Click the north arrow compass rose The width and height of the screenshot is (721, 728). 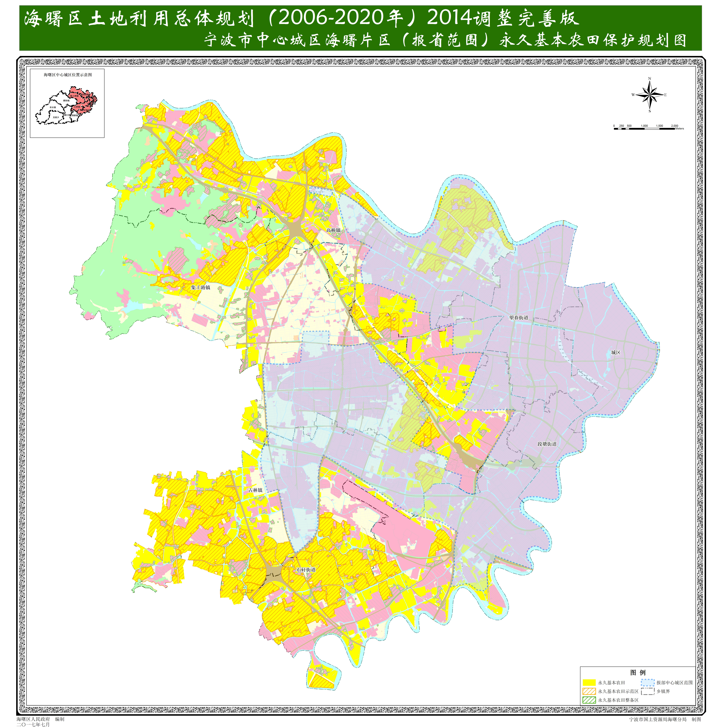pyautogui.click(x=649, y=95)
